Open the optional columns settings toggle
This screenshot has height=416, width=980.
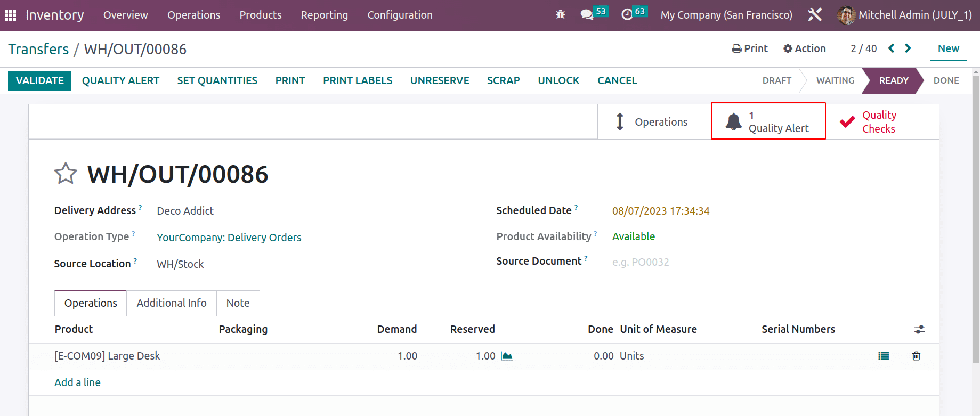pyautogui.click(x=919, y=329)
